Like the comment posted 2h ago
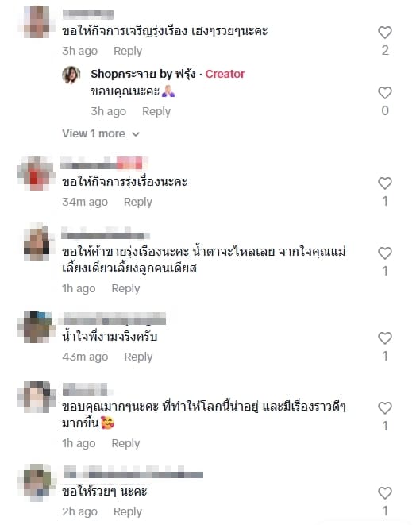This screenshot has width=420, height=525. [x=385, y=493]
